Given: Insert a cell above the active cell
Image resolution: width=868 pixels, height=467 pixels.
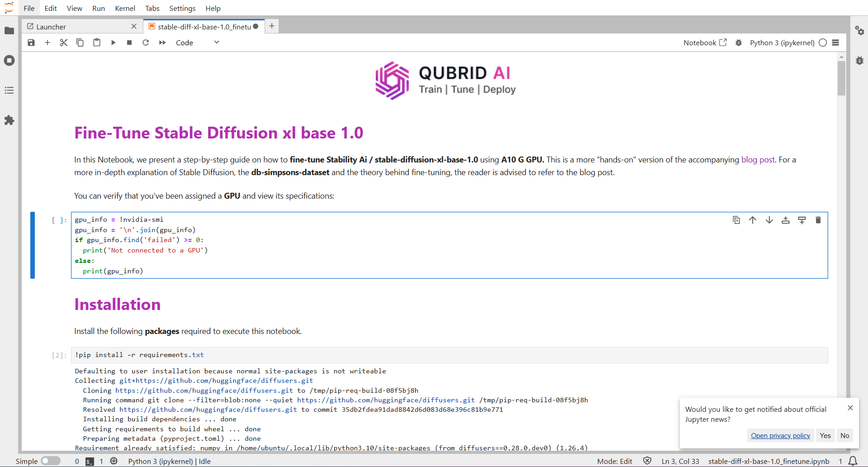Looking at the screenshot, I should (786, 220).
